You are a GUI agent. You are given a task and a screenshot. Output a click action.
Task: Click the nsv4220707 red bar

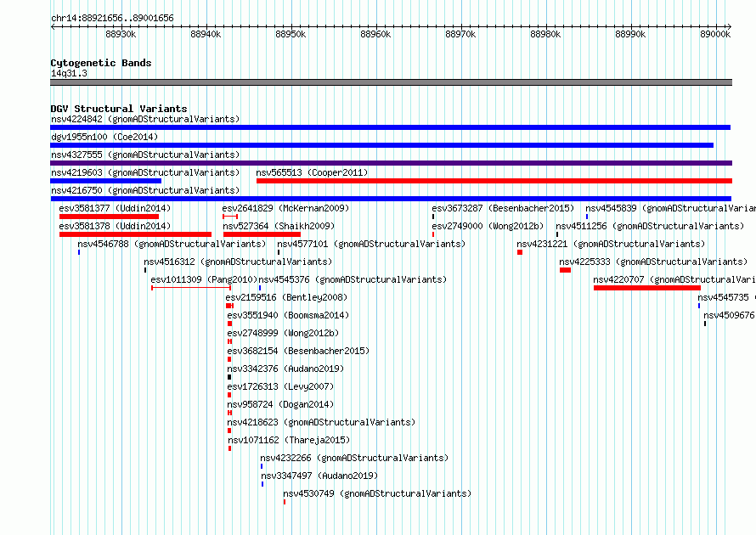click(x=647, y=288)
